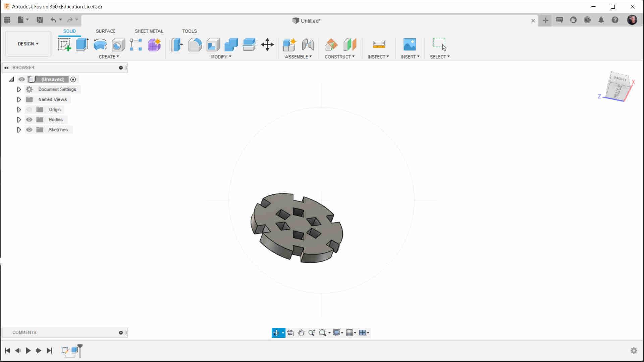Undo the last action
The height and width of the screenshot is (362, 644).
click(53, 20)
